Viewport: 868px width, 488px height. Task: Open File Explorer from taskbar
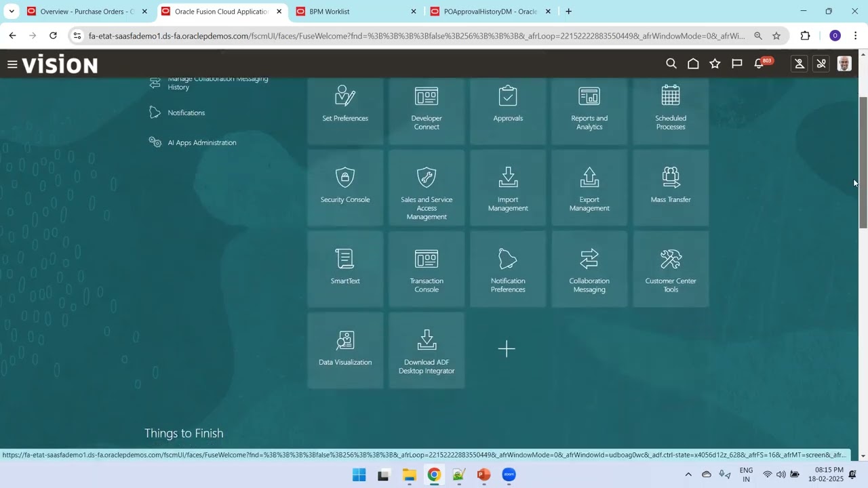[410, 475]
